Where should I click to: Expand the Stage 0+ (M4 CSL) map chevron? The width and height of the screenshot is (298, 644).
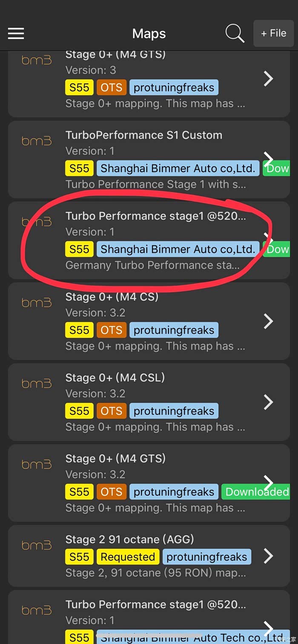coord(268,402)
